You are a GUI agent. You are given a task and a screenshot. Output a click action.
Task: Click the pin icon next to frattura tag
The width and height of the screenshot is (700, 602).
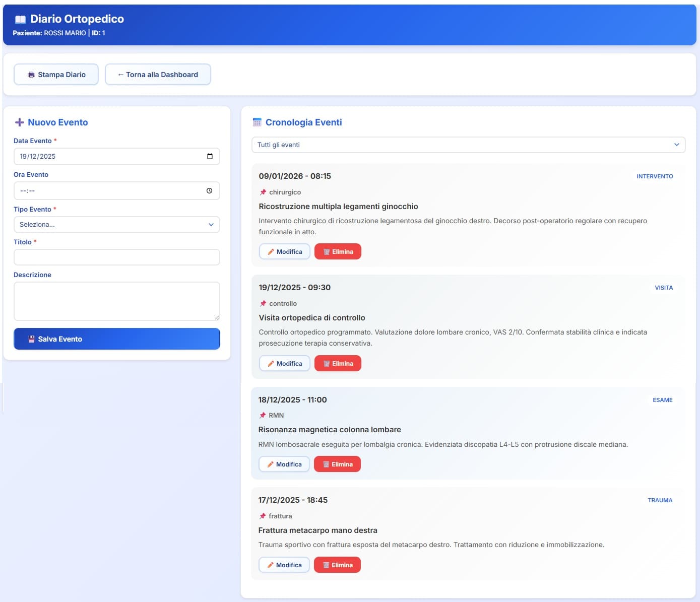tap(263, 516)
